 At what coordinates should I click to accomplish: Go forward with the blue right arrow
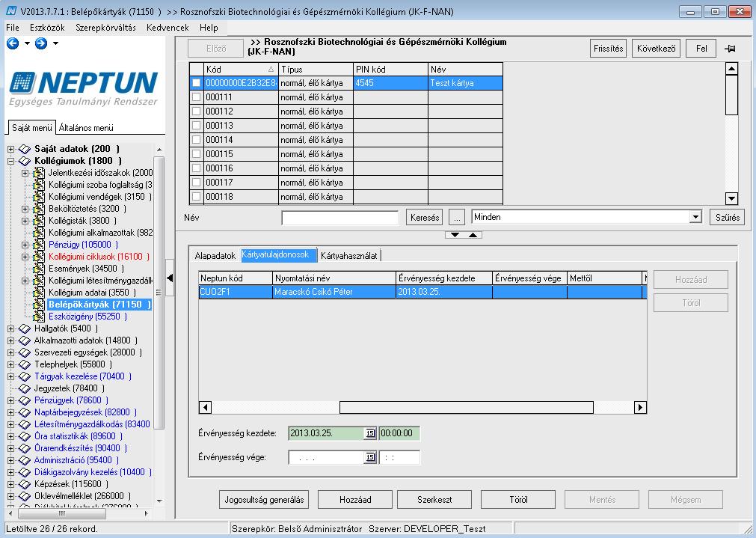[41, 43]
